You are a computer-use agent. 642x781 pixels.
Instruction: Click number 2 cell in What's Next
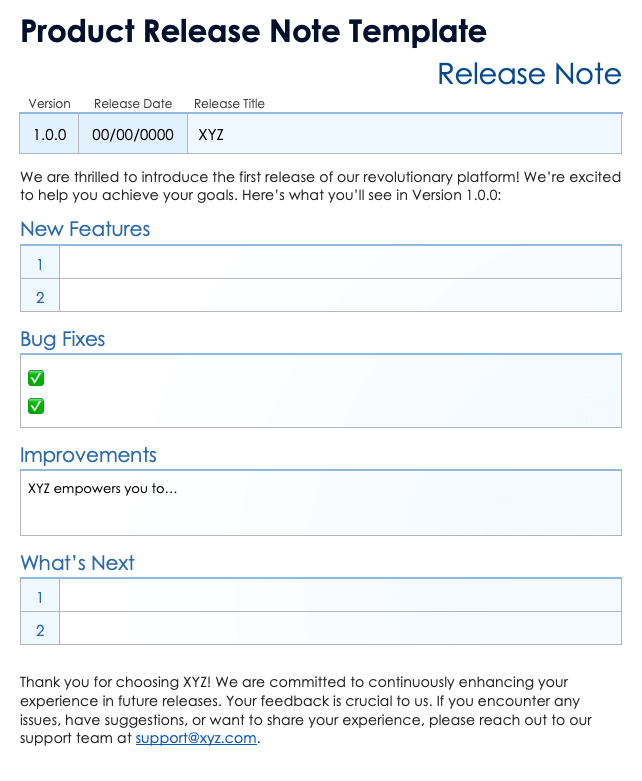tap(40, 630)
